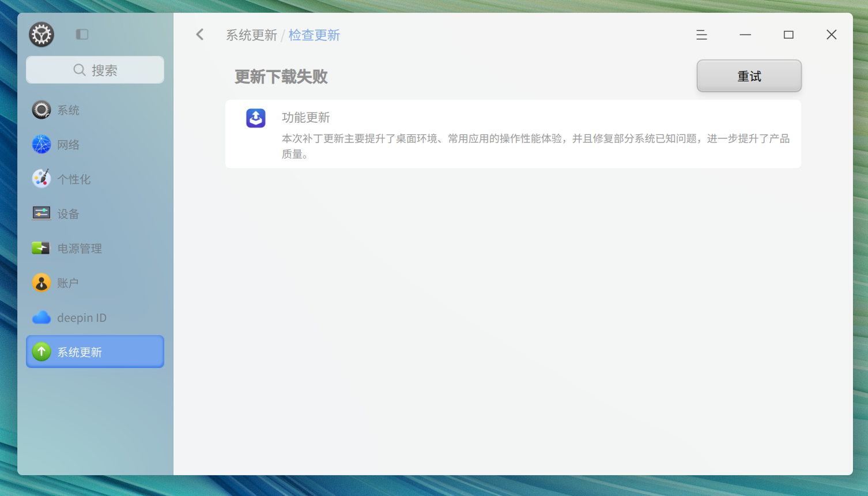Click the 功能更新 blue upload icon
Image resolution: width=868 pixels, height=496 pixels.
pyautogui.click(x=256, y=118)
